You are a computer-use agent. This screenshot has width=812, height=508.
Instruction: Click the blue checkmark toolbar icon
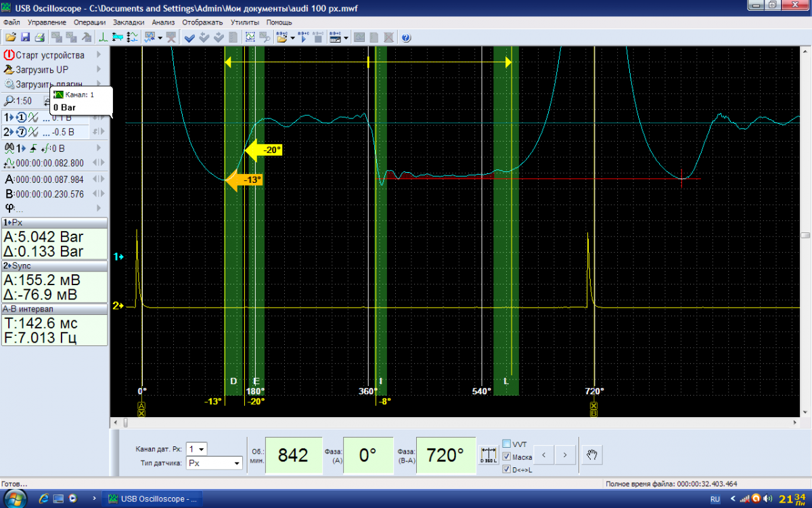tap(189, 37)
